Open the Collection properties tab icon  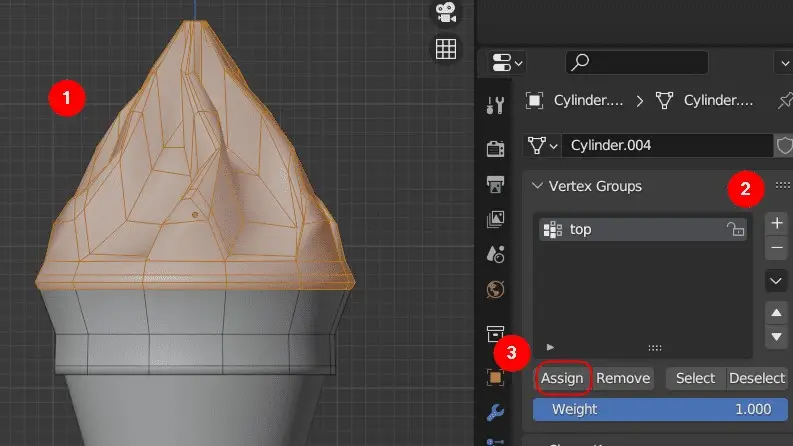click(495, 334)
